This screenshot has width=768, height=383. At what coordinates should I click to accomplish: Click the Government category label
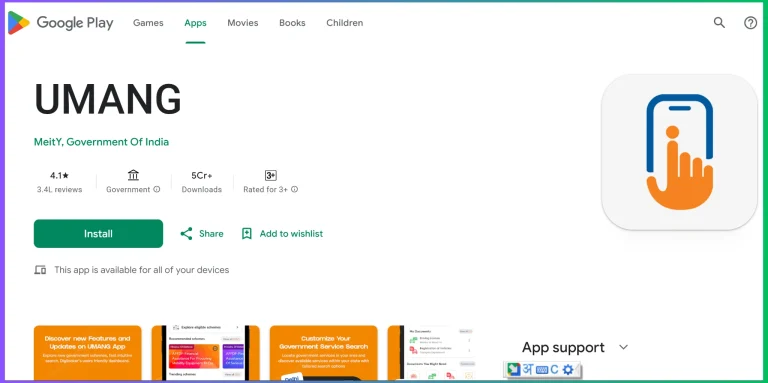[128, 190]
